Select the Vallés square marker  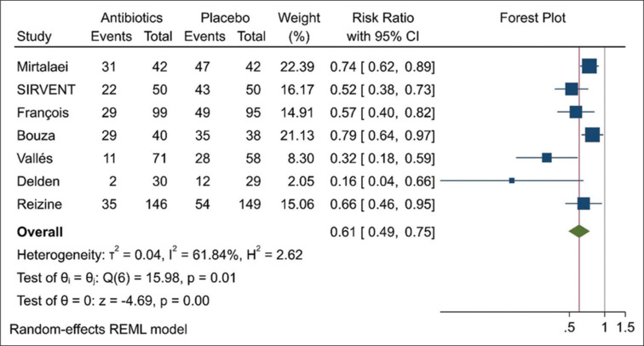pyautogui.click(x=547, y=158)
